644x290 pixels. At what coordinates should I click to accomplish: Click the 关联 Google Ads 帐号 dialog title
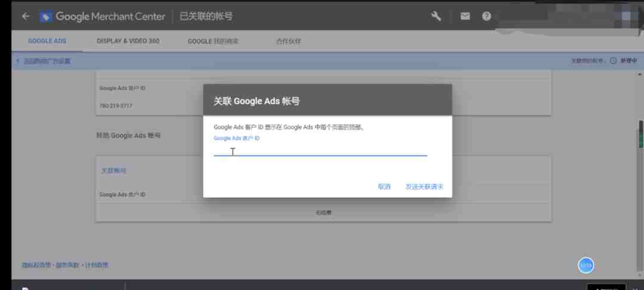click(256, 101)
